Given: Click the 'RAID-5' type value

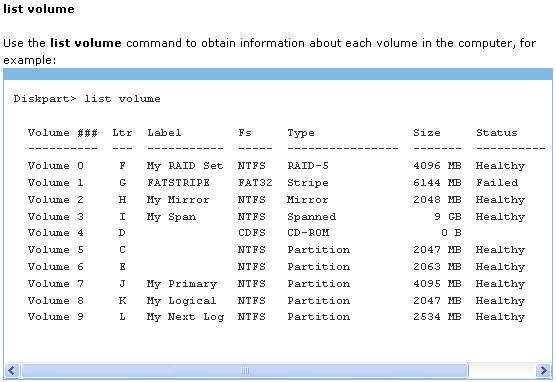Looking at the screenshot, I should [x=308, y=166].
